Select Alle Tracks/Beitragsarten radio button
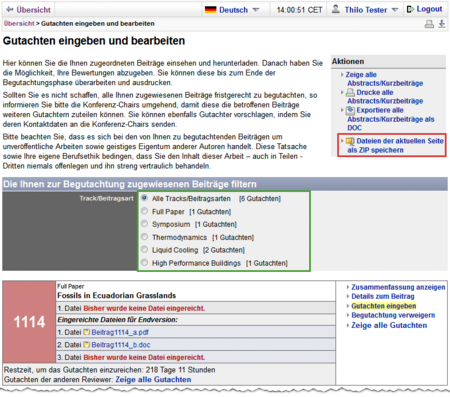Image resolution: width=450 pixels, height=397 pixels. 144,198
